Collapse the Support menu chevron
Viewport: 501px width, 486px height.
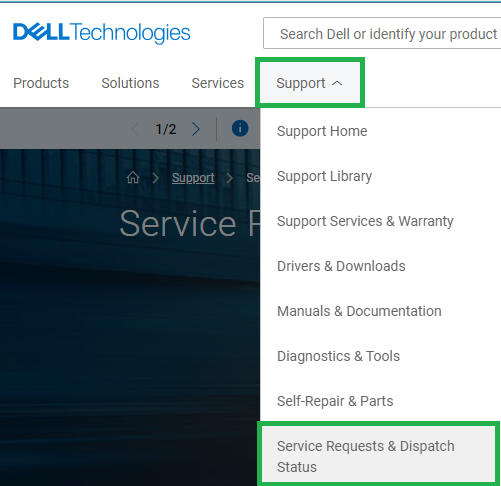[x=337, y=83]
